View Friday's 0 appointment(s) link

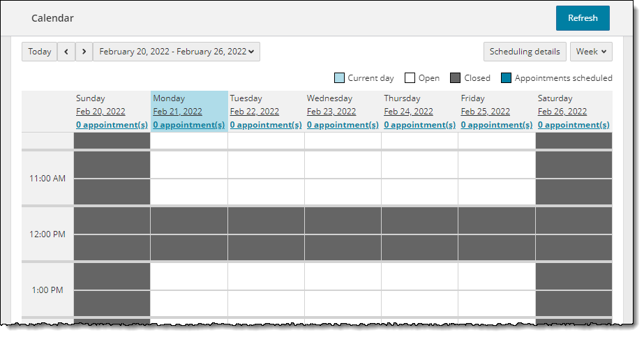[x=497, y=125]
